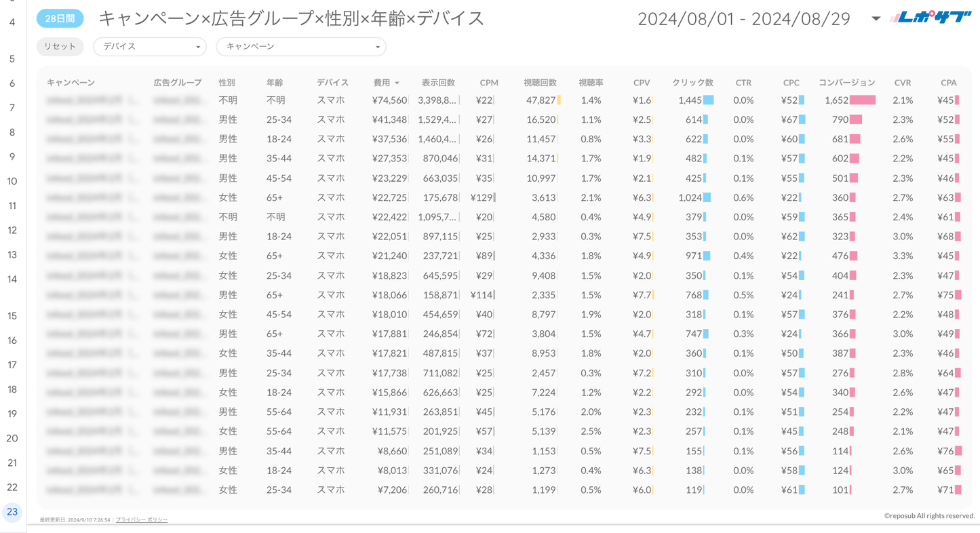Open the デバイス filter dropdown

pyautogui.click(x=150, y=46)
